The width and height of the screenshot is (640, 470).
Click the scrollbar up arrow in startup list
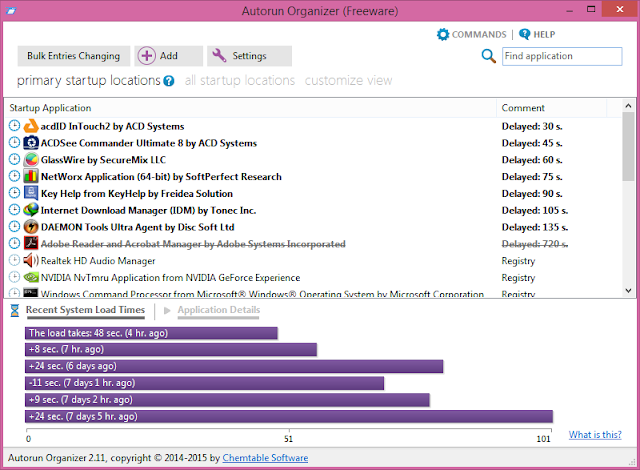[628, 106]
